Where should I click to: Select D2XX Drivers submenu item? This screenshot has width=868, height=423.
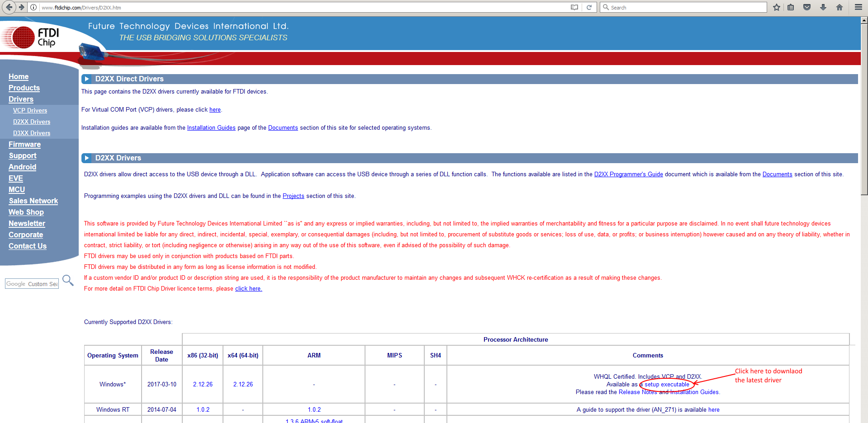tap(32, 122)
